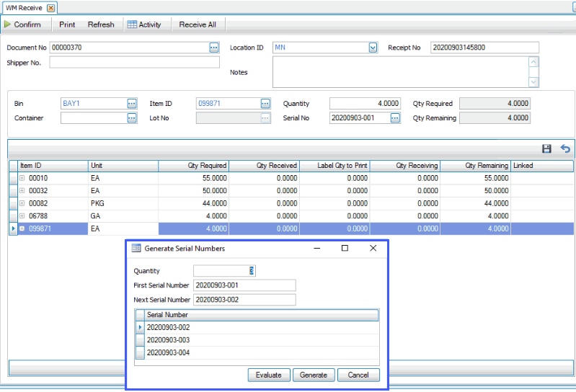Open the Container lookup ellipsis button

(x=132, y=118)
